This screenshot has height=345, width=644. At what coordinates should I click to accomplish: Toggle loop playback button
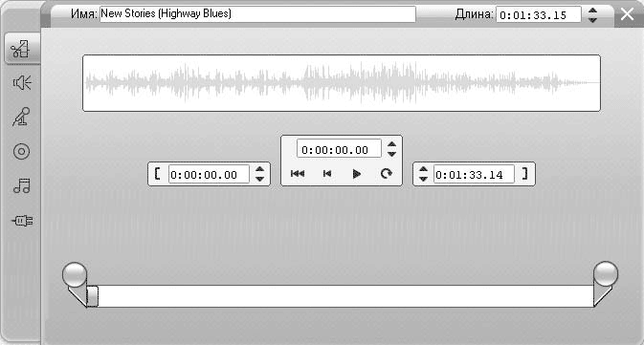386,174
